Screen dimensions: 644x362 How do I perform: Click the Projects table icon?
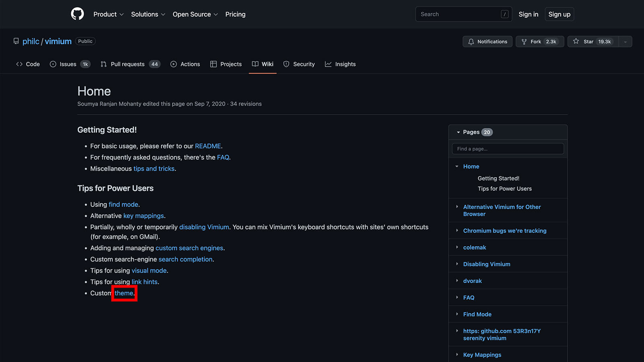pyautogui.click(x=213, y=64)
